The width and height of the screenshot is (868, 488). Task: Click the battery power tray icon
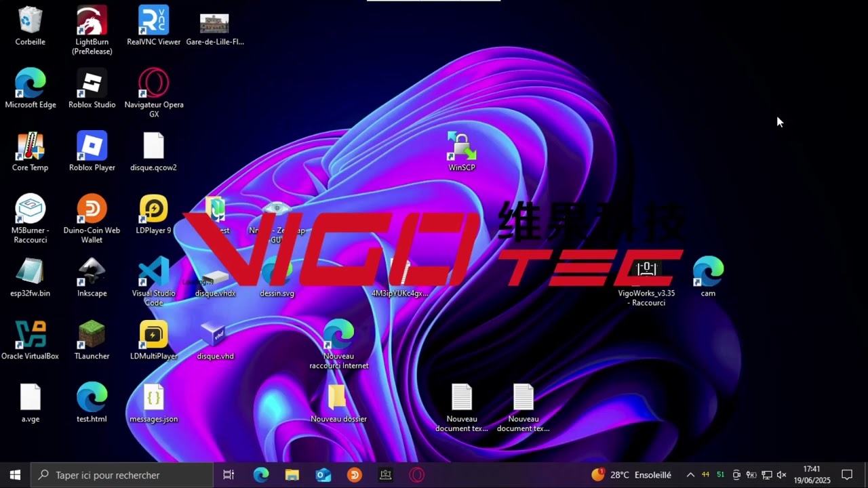point(751,475)
